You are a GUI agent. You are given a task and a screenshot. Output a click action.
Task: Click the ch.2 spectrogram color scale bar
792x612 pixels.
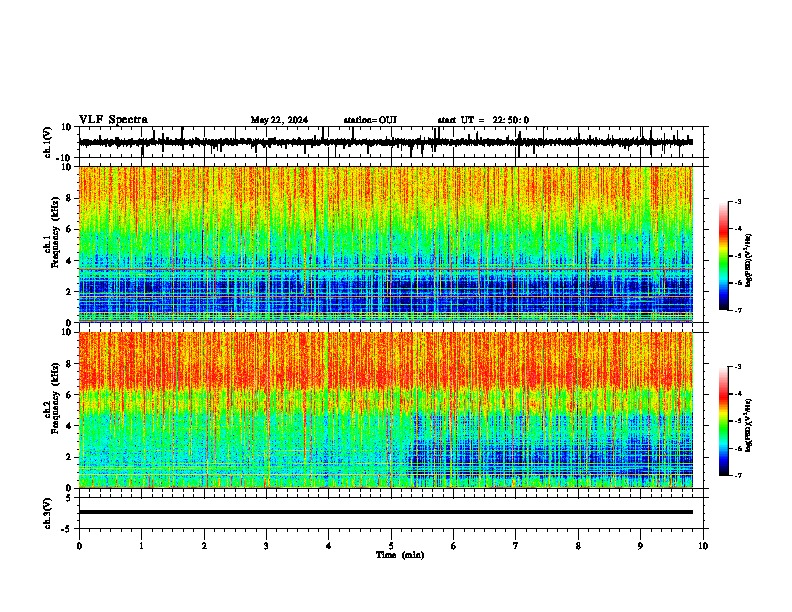723,421
